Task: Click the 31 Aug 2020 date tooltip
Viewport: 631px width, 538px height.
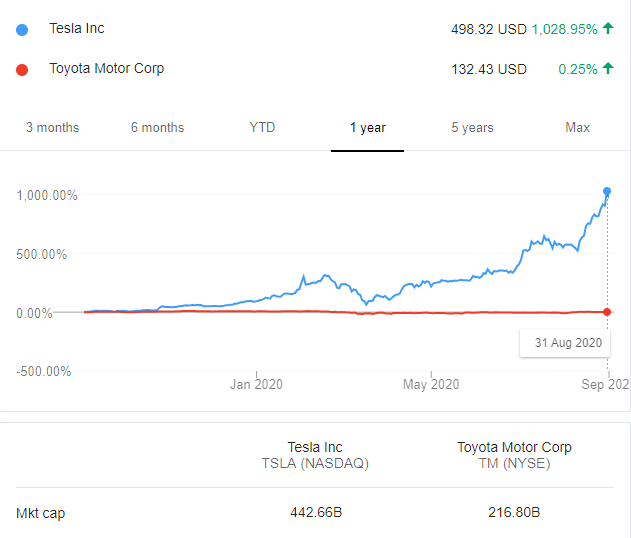Action: 567,342
